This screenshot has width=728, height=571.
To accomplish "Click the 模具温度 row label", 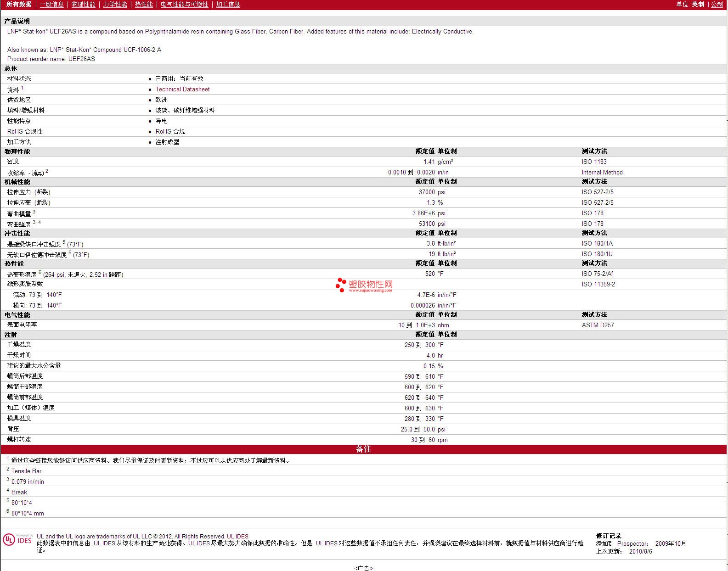I will 19,418.
